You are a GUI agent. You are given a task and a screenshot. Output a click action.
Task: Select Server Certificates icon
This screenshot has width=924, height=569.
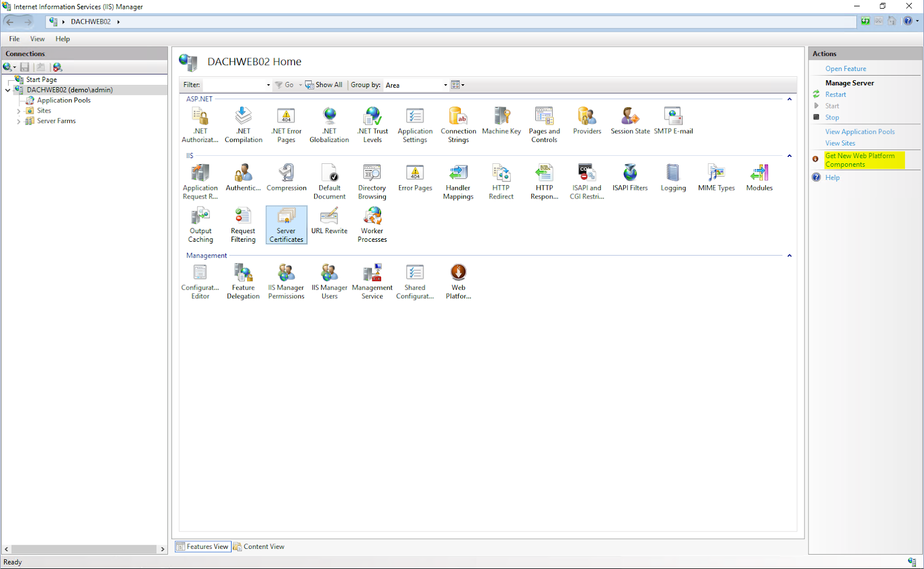pyautogui.click(x=286, y=224)
